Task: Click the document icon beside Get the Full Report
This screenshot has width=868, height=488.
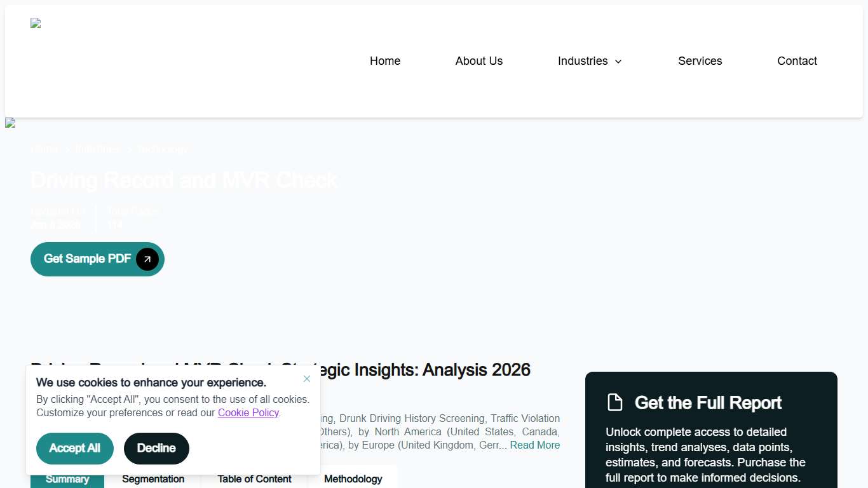Action: 614,402
